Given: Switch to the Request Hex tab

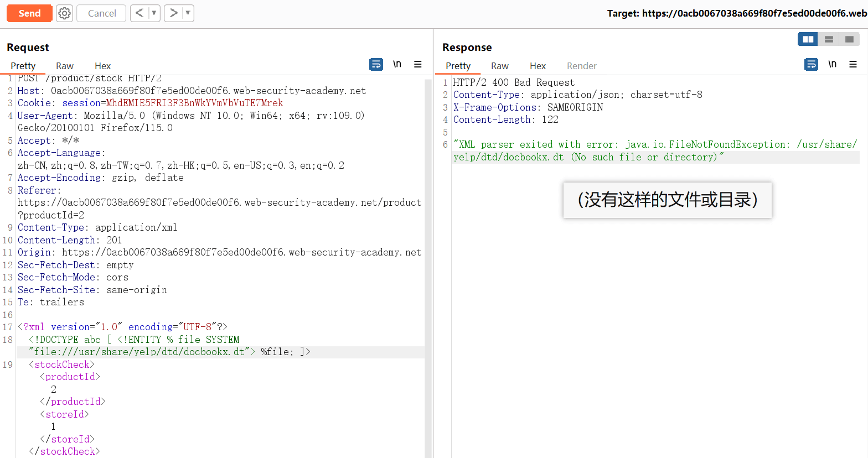Looking at the screenshot, I should coord(102,66).
